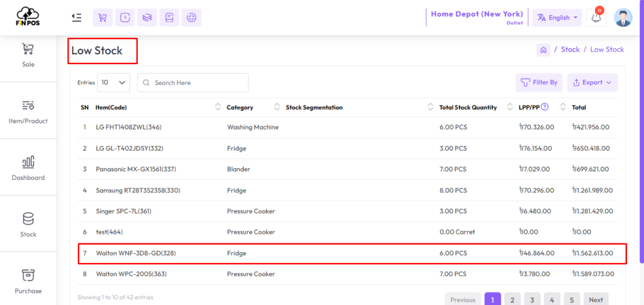This screenshot has width=644, height=305.
Task: Click the 0.00 Carret quantity cell
Action: (x=457, y=232)
